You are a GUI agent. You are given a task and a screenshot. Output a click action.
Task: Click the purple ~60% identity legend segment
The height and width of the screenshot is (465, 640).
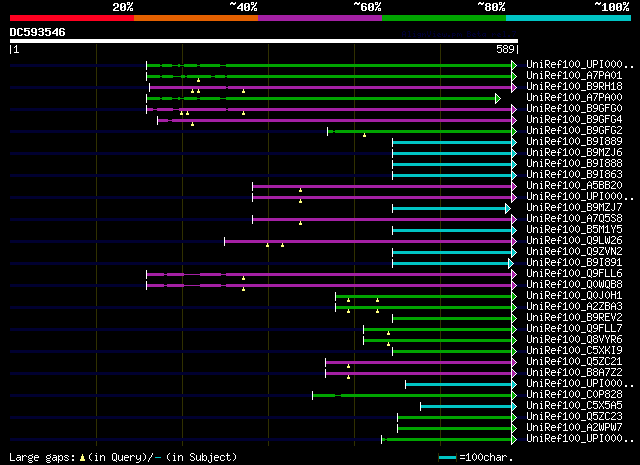click(x=320, y=18)
